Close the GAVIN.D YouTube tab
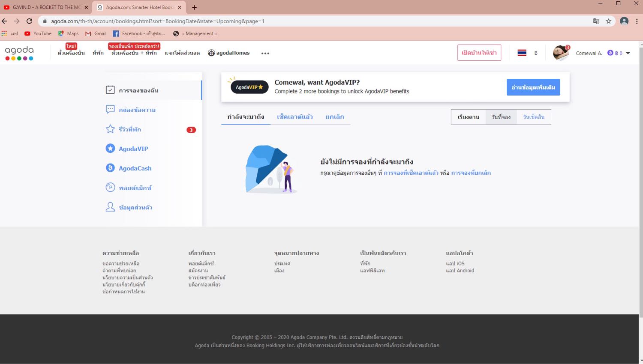Viewport: 643px width, 364px height. click(x=86, y=7)
